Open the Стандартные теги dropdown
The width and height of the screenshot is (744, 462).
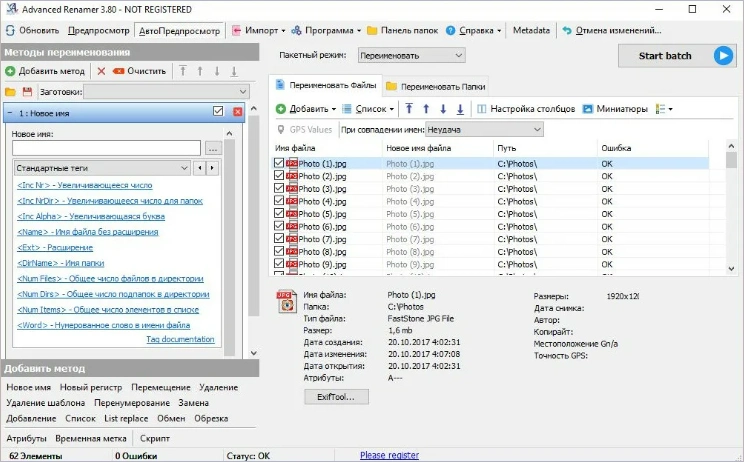(x=116, y=167)
